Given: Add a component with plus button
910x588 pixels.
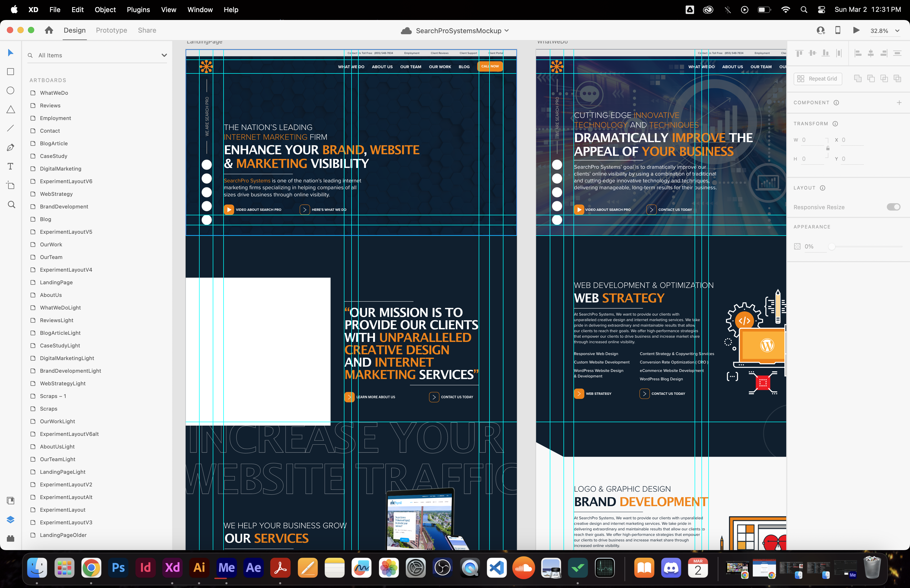Looking at the screenshot, I should (x=899, y=103).
